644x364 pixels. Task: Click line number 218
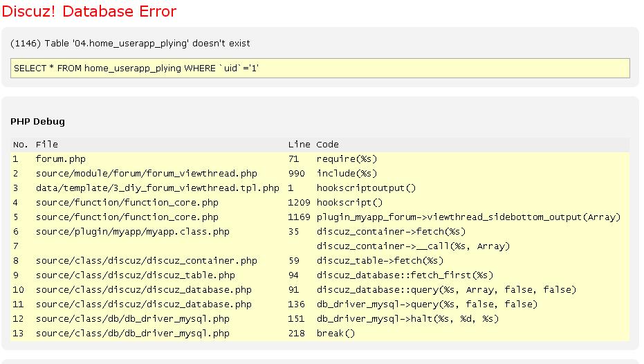297,333
